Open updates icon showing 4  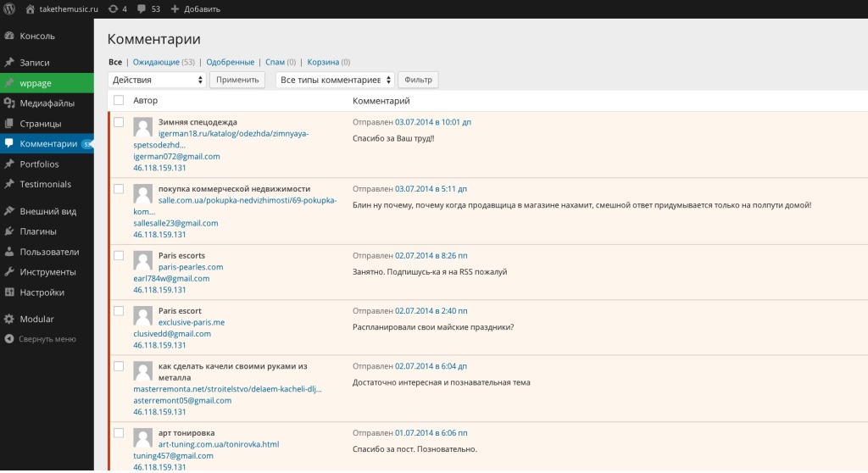[113, 8]
